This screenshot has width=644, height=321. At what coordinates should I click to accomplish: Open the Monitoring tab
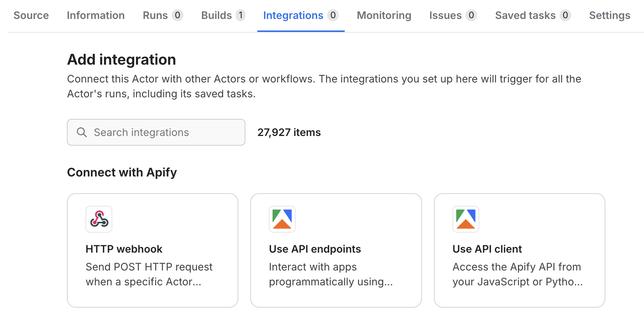coord(384,15)
